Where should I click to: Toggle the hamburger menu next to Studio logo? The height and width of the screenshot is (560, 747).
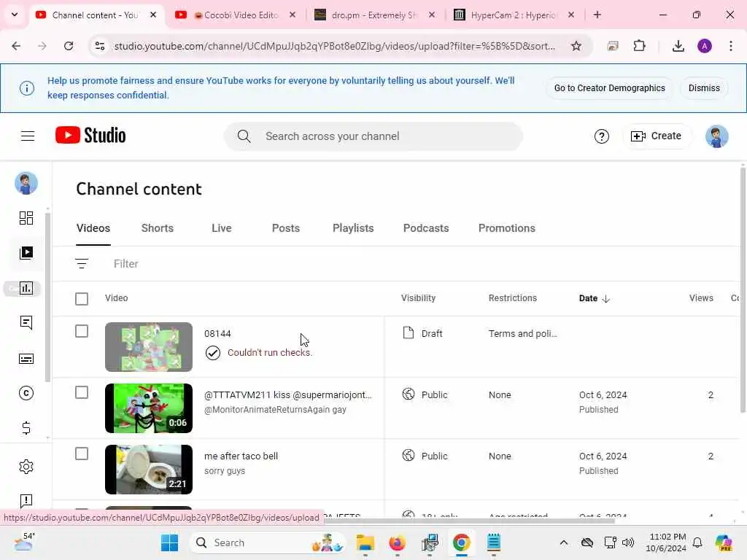click(28, 136)
